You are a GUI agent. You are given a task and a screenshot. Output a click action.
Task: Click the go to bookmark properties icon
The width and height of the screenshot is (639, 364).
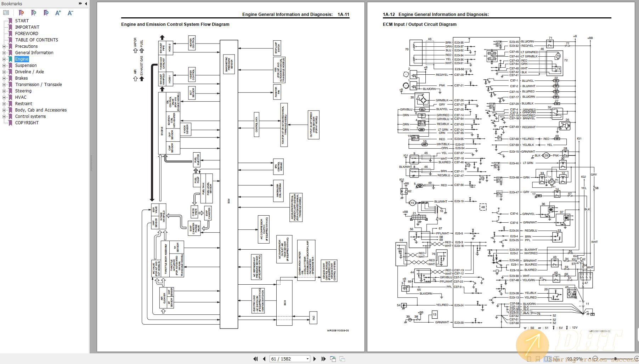click(46, 13)
